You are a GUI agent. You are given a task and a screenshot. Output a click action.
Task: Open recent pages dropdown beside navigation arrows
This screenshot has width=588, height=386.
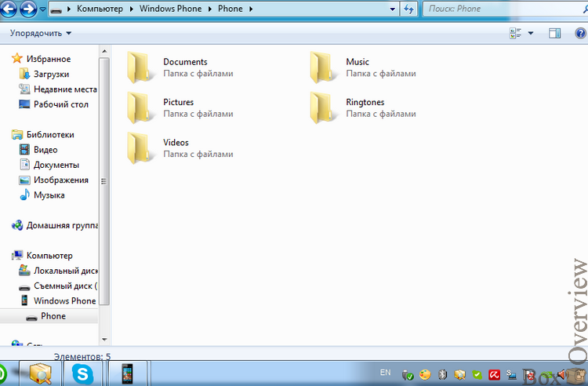point(43,9)
